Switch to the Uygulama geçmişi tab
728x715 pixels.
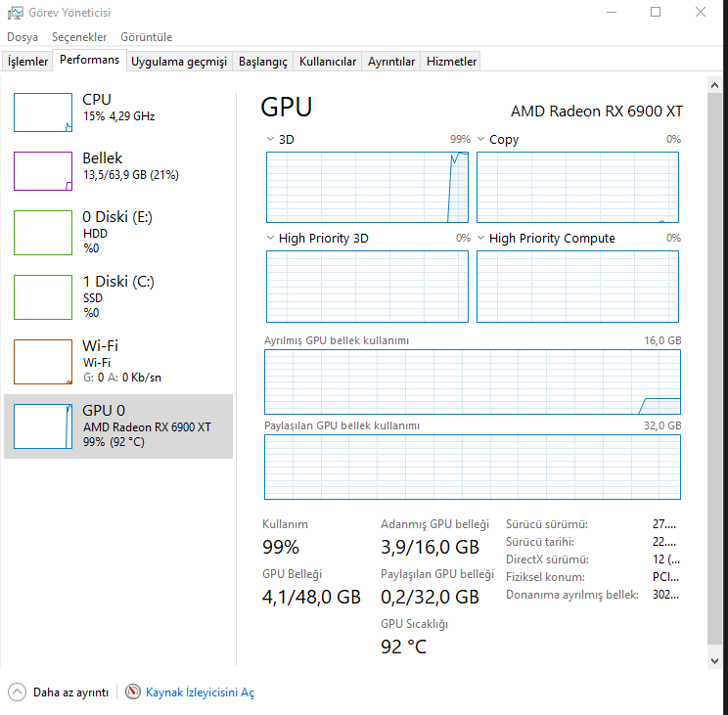point(179,62)
